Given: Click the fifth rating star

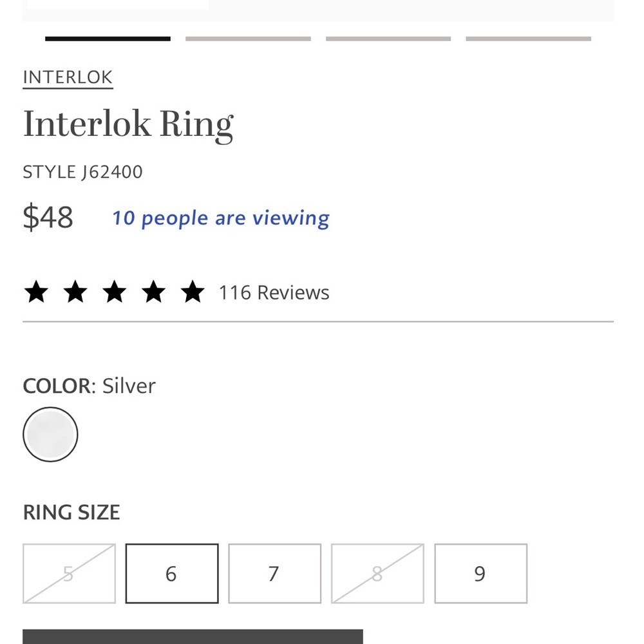Looking at the screenshot, I should pos(193,292).
